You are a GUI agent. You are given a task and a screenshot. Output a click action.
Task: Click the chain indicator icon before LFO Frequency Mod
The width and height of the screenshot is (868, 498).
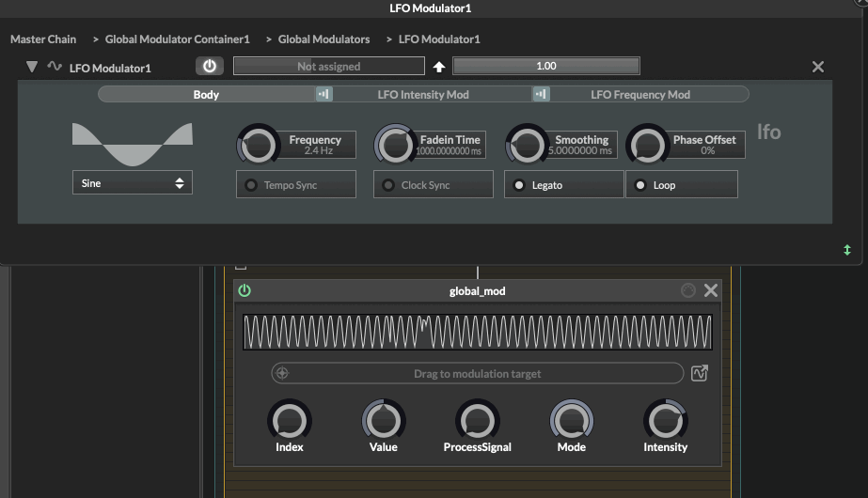click(542, 94)
